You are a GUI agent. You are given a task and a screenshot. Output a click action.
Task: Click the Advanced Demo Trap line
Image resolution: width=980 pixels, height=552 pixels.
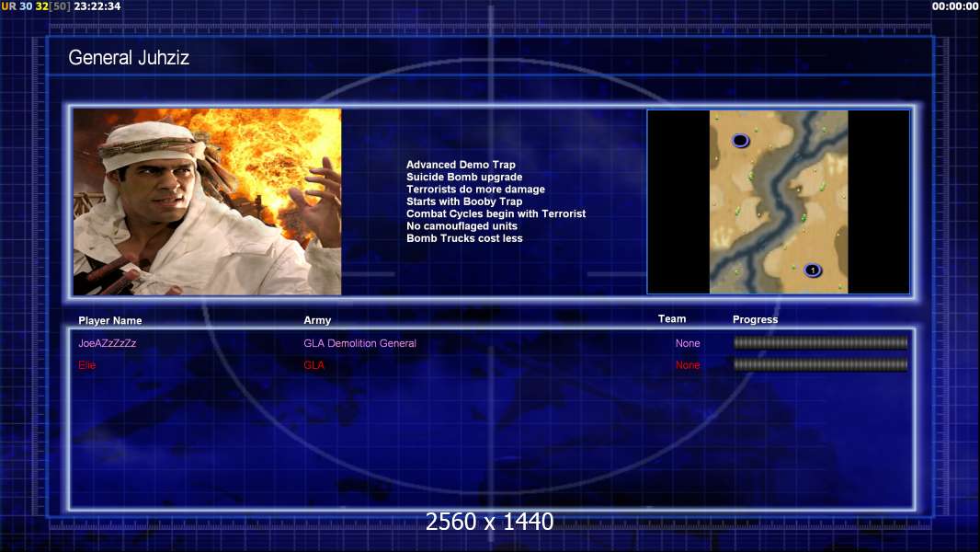point(461,165)
